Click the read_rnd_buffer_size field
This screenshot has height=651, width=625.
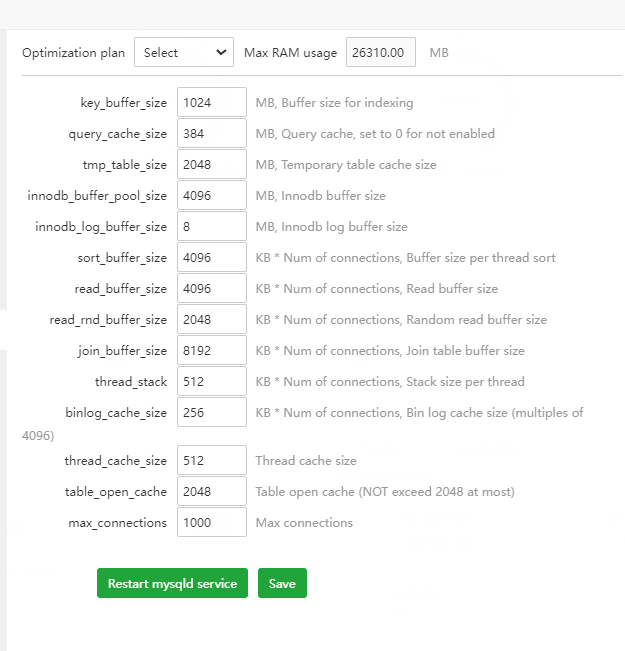(x=212, y=319)
